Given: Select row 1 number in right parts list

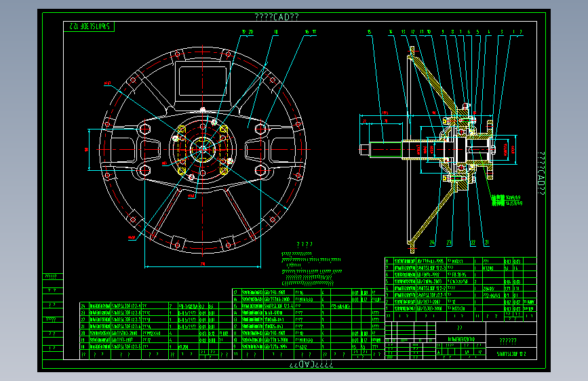Looking at the screenshot, I should point(387,308).
